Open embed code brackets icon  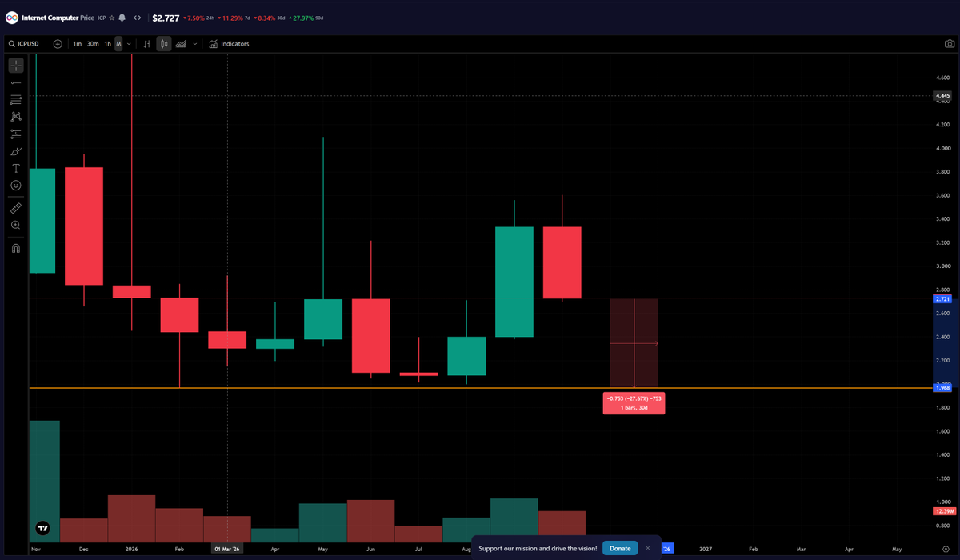coord(137,18)
